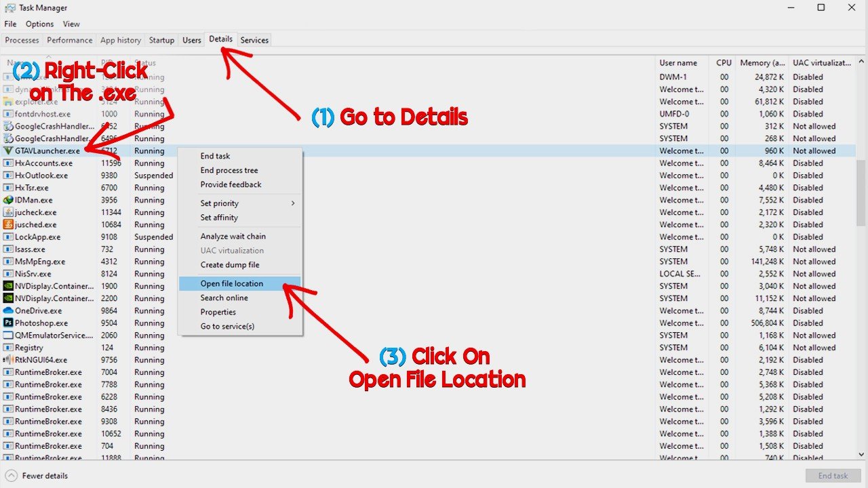This screenshot has width=868, height=488.
Task: Choose Analyze wait chain
Action: pyautogui.click(x=240, y=237)
